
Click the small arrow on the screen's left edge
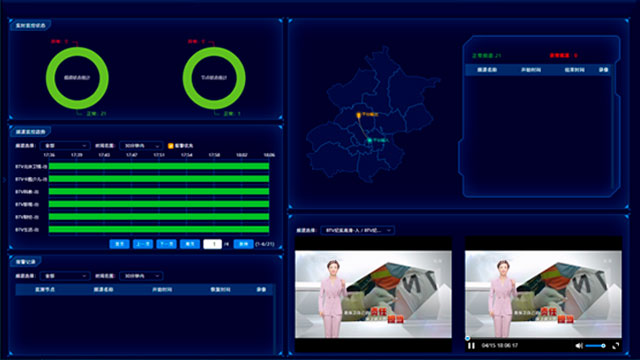coord(4,179)
